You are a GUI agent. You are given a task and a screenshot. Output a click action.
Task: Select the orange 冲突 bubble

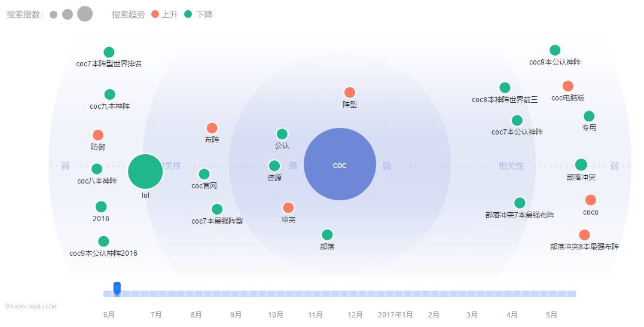point(288,208)
